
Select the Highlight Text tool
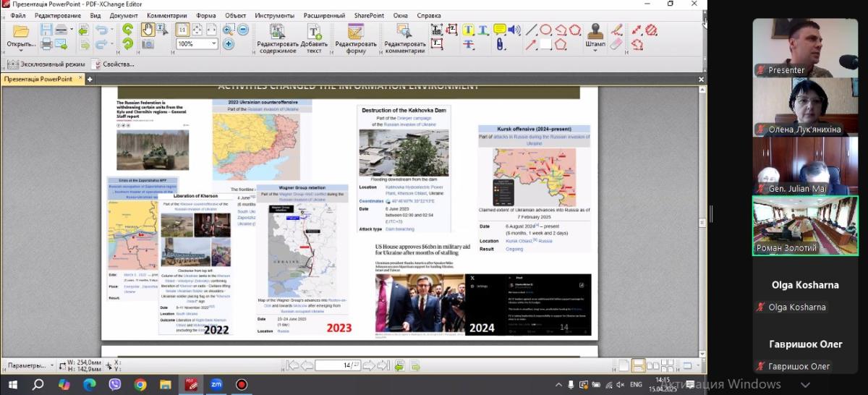(468, 30)
